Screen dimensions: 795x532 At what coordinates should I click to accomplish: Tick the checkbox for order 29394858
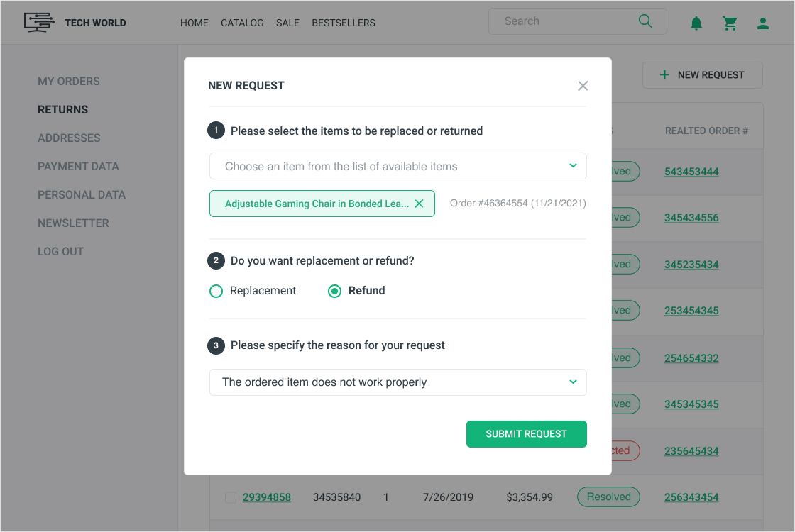click(x=230, y=497)
